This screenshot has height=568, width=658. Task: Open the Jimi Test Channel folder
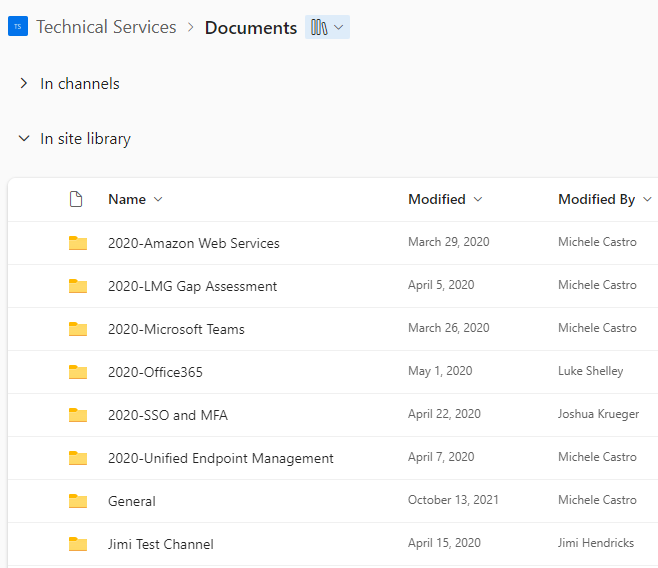click(161, 545)
